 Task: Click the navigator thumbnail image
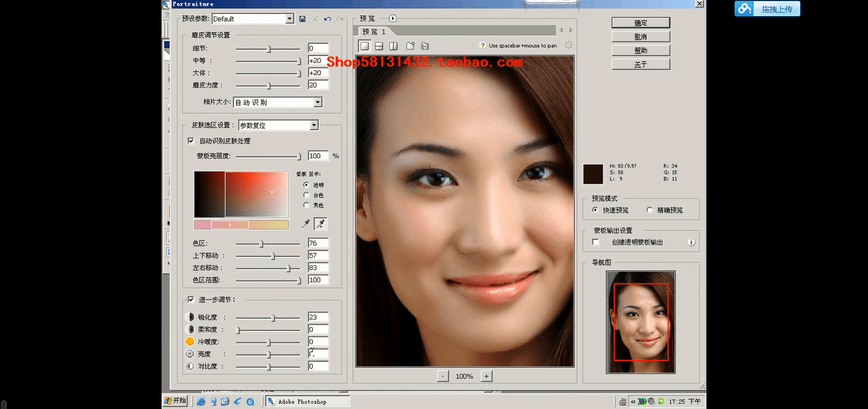[641, 322]
